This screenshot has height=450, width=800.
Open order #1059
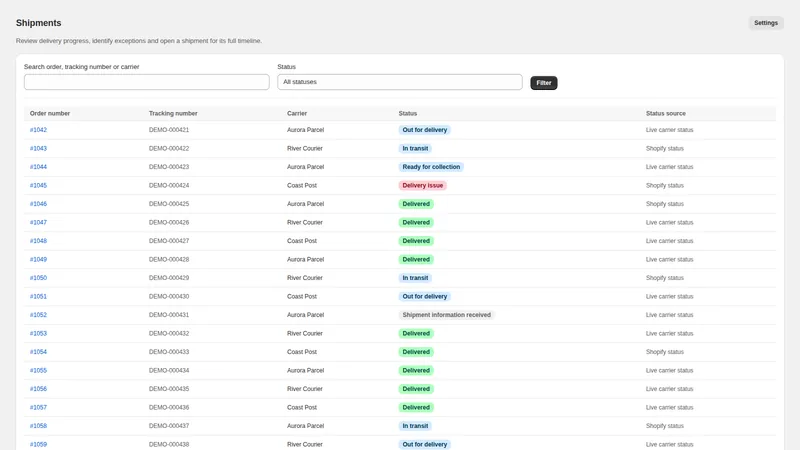38,444
